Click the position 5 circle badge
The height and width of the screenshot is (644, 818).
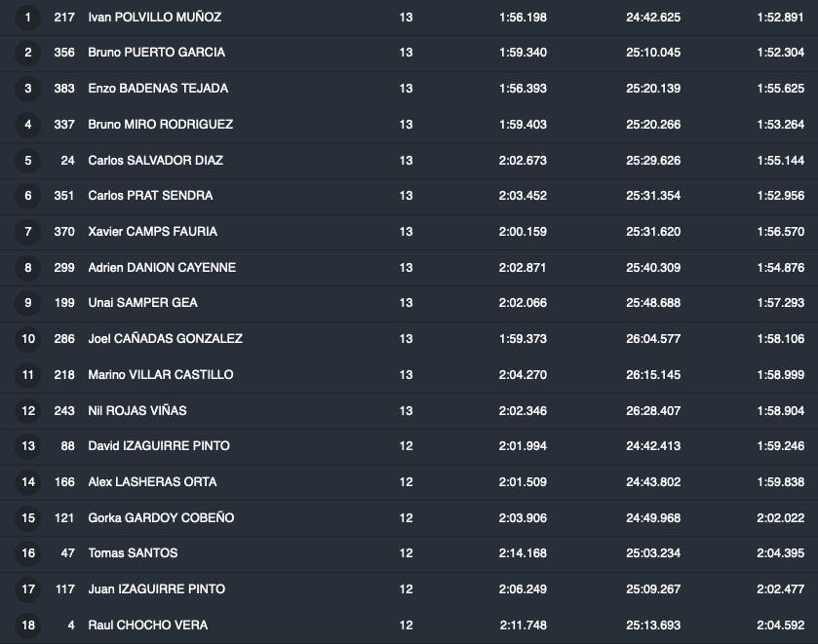tap(28, 160)
